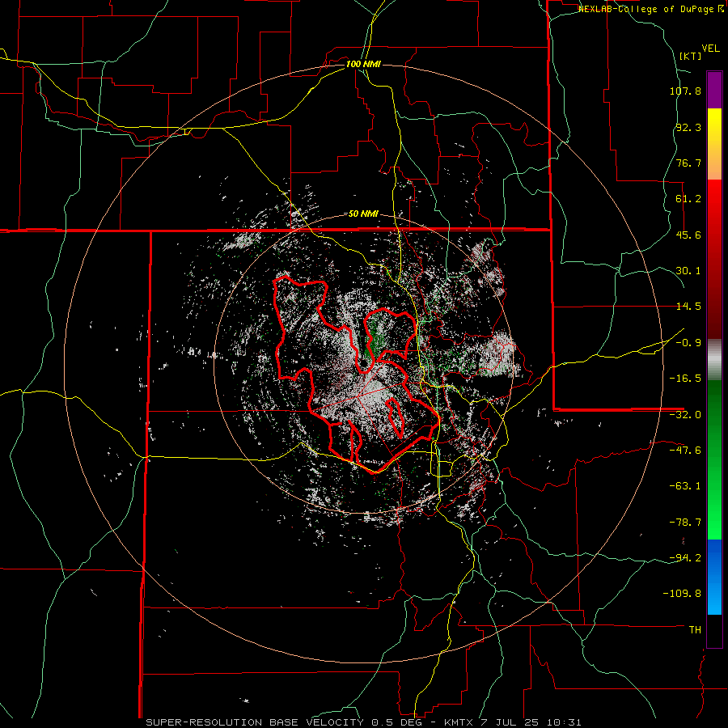Select the -32.0 velocity scale value
The width and height of the screenshot is (728, 728).
(x=685, y=415)
